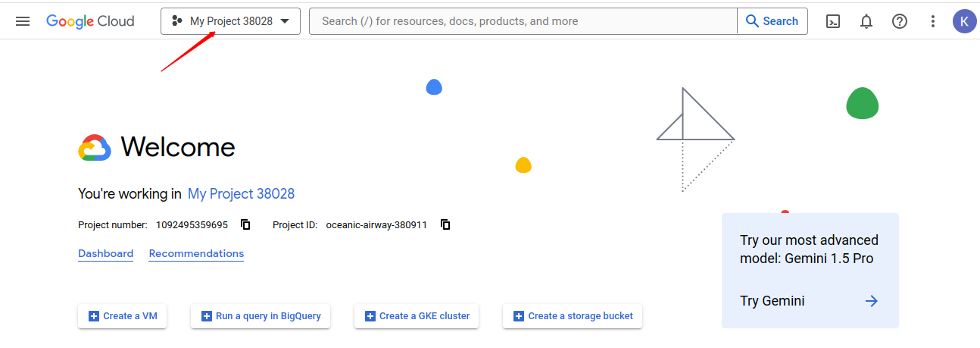Open the hamburger navigation menu
Image resolution: width=980 pixels, height=348 pixels.
tap(23, 21)
